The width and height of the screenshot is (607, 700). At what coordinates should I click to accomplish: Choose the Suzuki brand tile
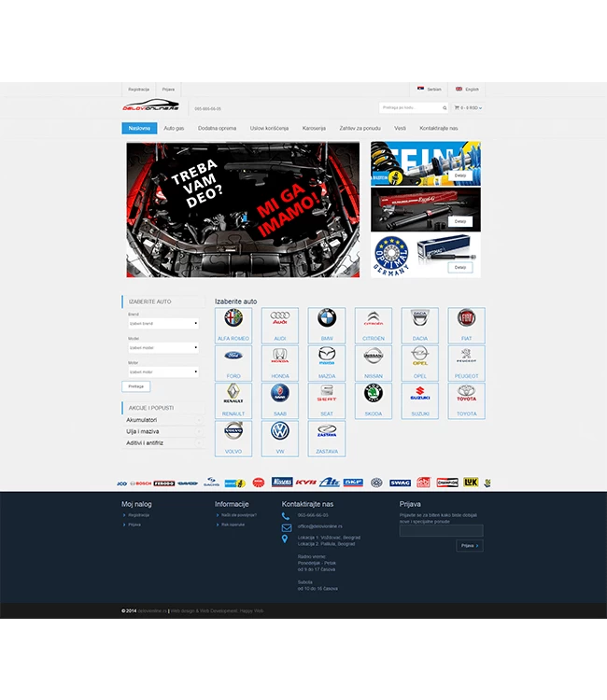(x=420, y=400)
